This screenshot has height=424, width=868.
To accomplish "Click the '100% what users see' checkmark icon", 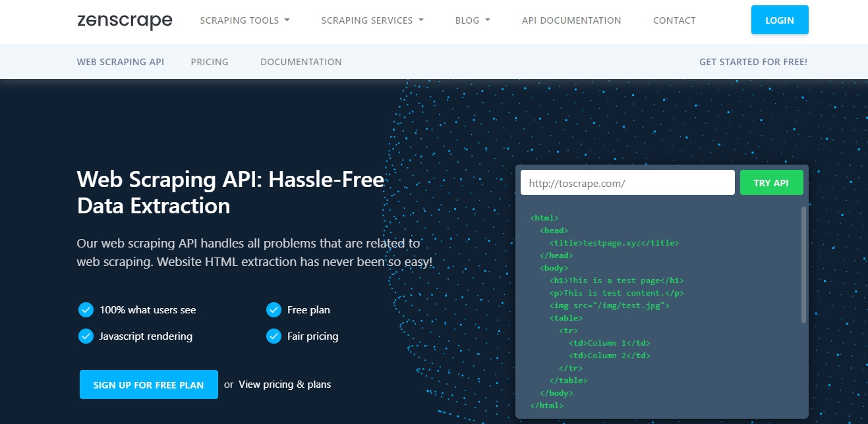I will coord(86,309).
